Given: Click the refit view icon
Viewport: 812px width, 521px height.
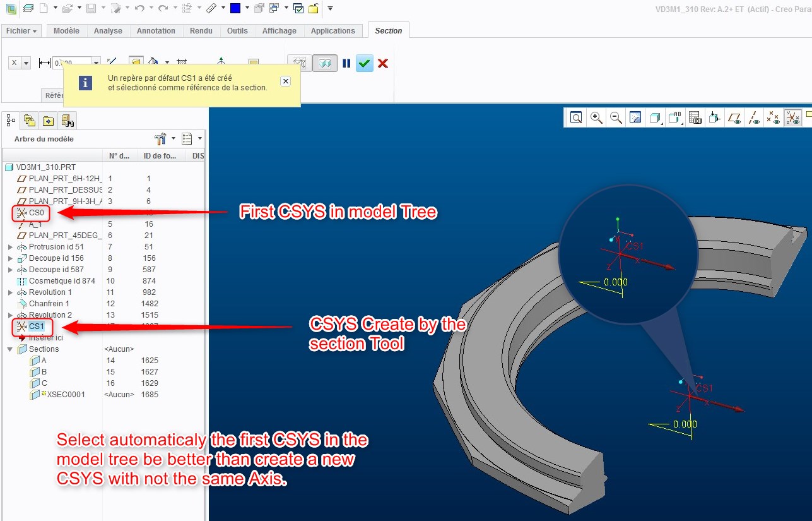Looking at the screenshot, I should point(575,117).
